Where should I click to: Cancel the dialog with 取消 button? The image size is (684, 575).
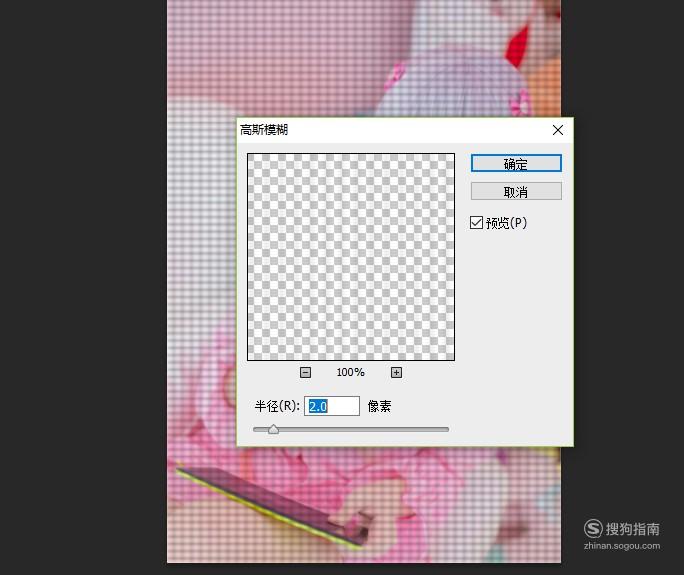point(516,191)
